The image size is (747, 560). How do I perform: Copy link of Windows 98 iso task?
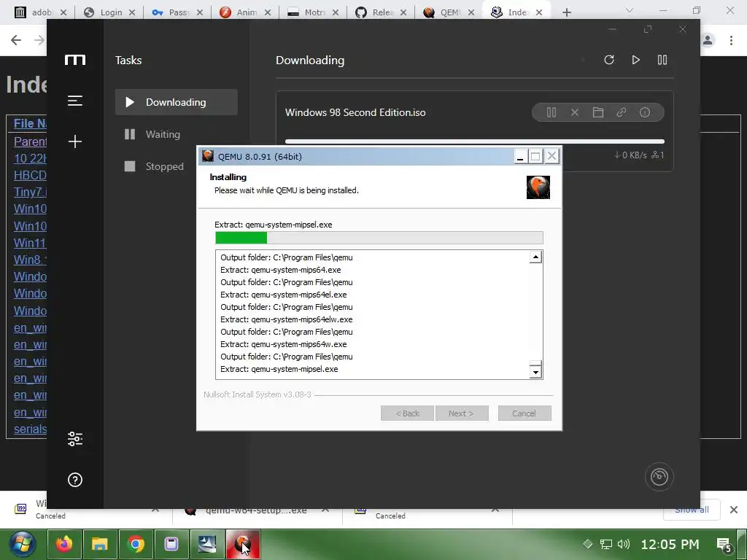click(x=622, y=112)
